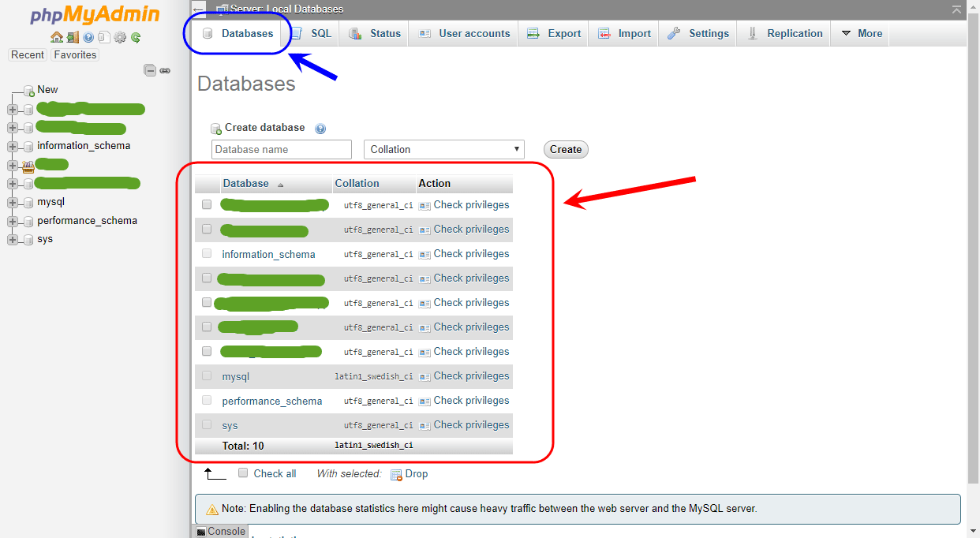This screenshot has width=980, height=538.
Task: Click the Create button
Action: click(x=566, y=149)
